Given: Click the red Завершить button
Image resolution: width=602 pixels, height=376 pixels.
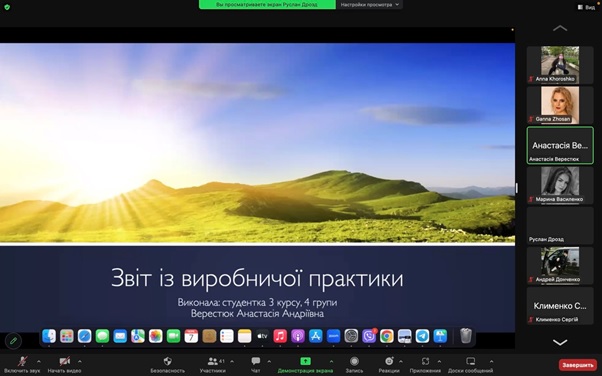Looking at the screenshot, I should [x=578, y=364].
